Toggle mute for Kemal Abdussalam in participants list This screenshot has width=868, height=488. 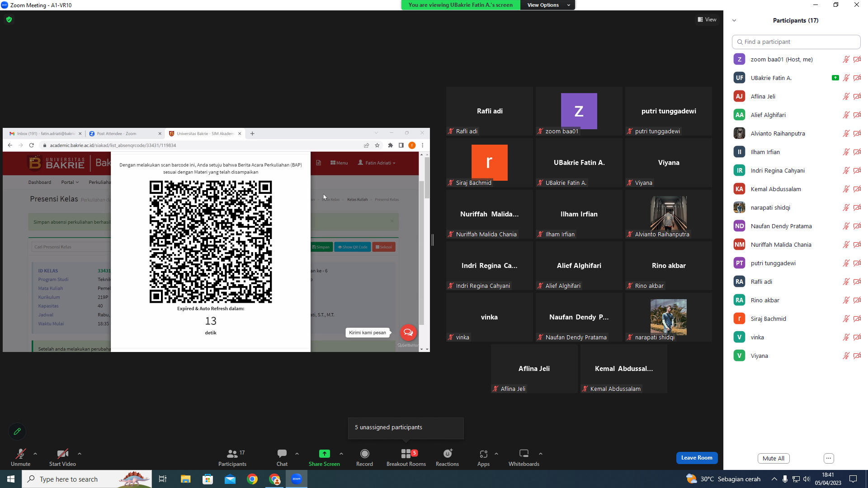[846, 189]
